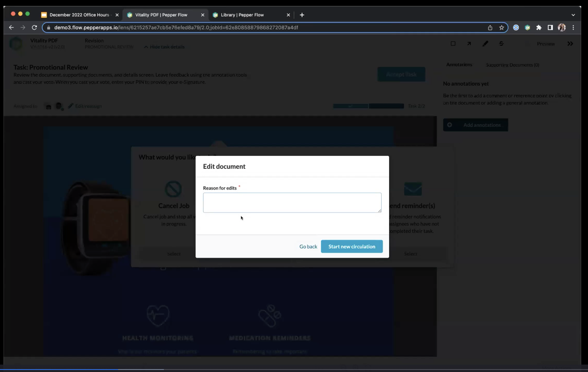Click the Send reminder(s) envelope icon

[x=413, y=189]
